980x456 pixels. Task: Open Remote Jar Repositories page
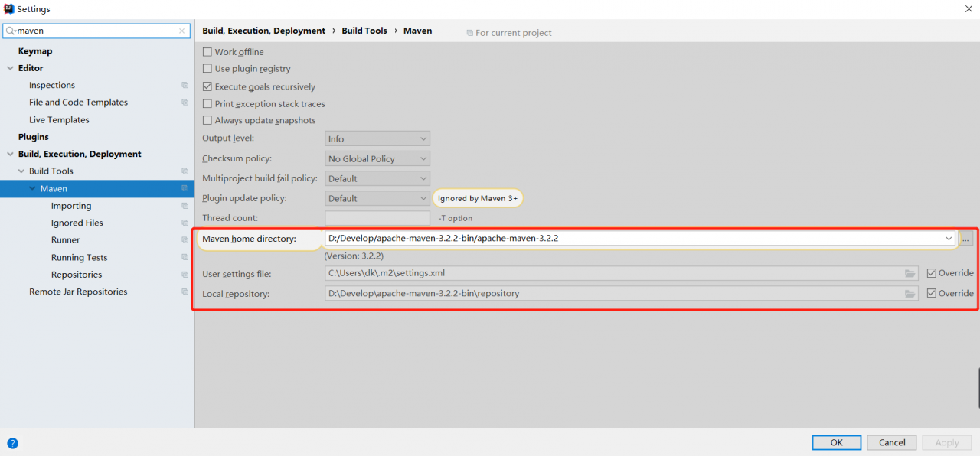78,292
